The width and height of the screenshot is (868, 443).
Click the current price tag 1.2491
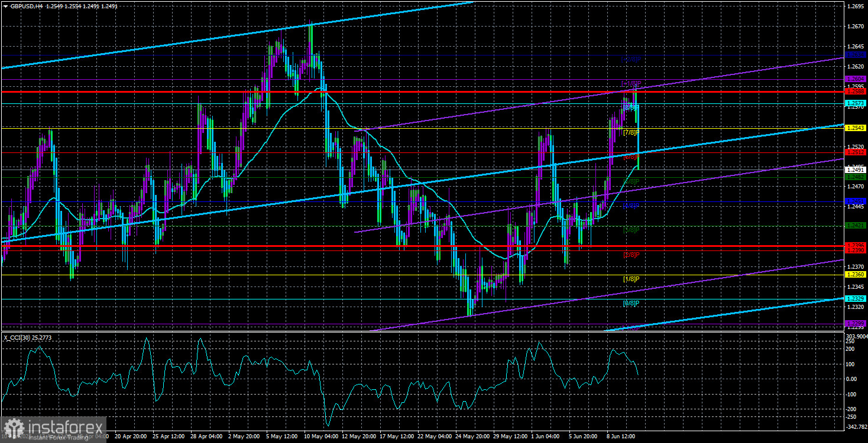point(856,170)
